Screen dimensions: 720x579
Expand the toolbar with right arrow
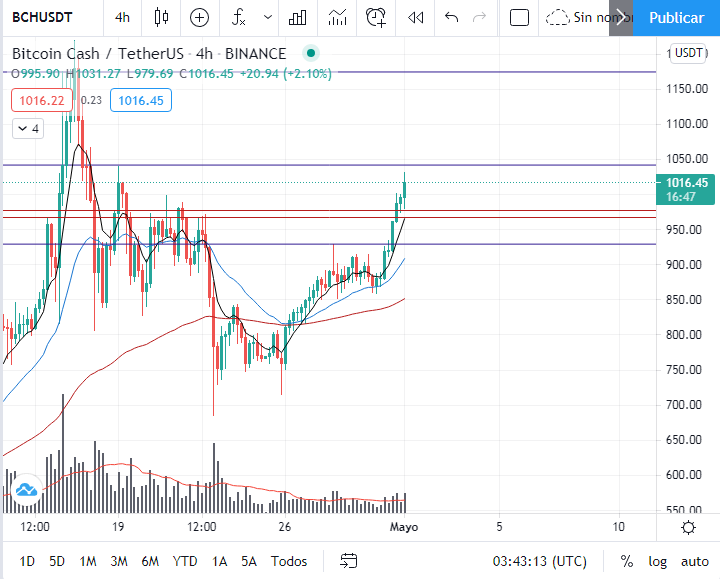[x=621, y=17]
